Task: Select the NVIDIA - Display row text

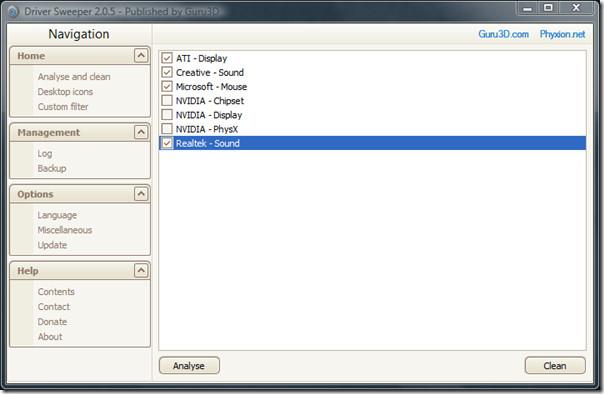Action: (x=209, y=115)
